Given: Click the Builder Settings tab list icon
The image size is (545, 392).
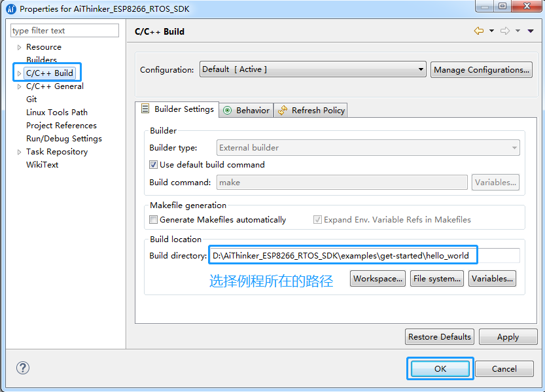Looking at the screenshot, I should tap(145, 109).
